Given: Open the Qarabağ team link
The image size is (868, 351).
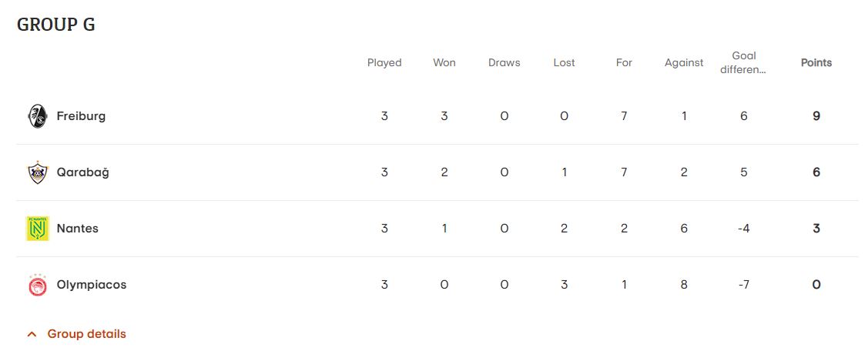Looking at the screenshot, I should [x=82, y=172].
